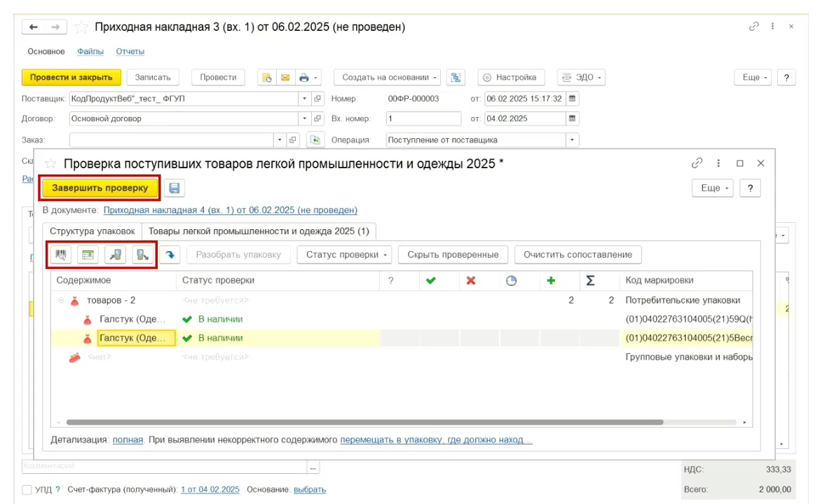Click the envelope email icon
This screenshot has width=820, height=504.
point(285,78)
